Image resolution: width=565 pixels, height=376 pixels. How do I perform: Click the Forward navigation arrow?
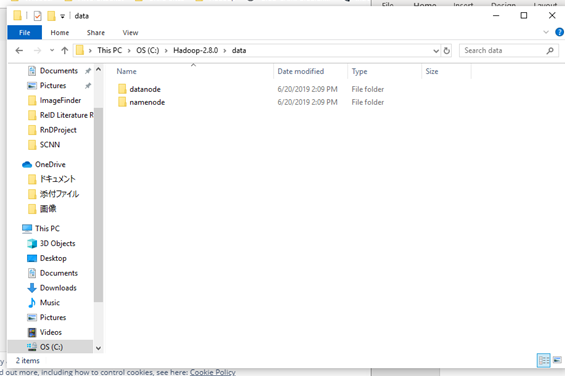coord(37,50)
